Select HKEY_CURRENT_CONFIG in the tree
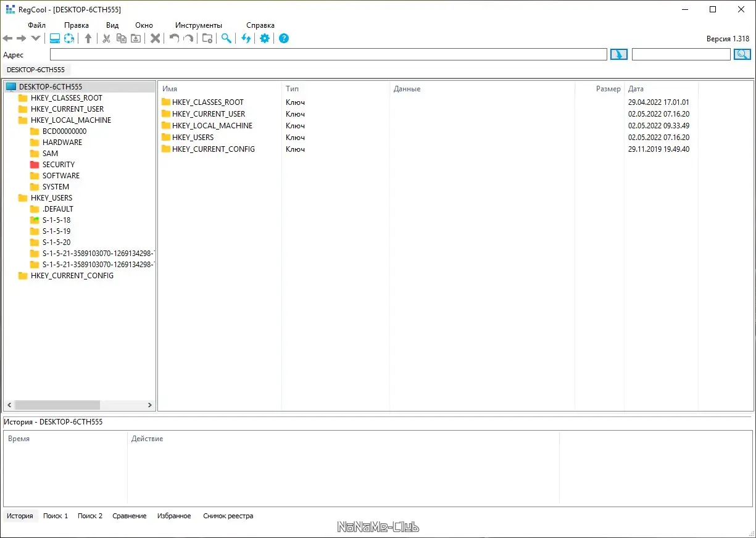This screenshot has width=756, height=538. (x=72, y=276)
